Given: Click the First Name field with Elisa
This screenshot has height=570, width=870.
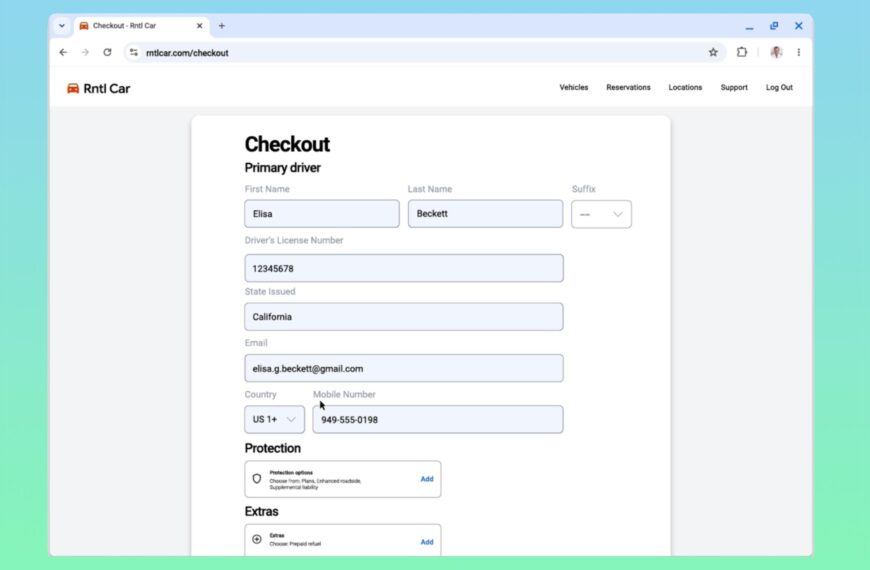Looking at the screenshot, I should pos(322,214).
